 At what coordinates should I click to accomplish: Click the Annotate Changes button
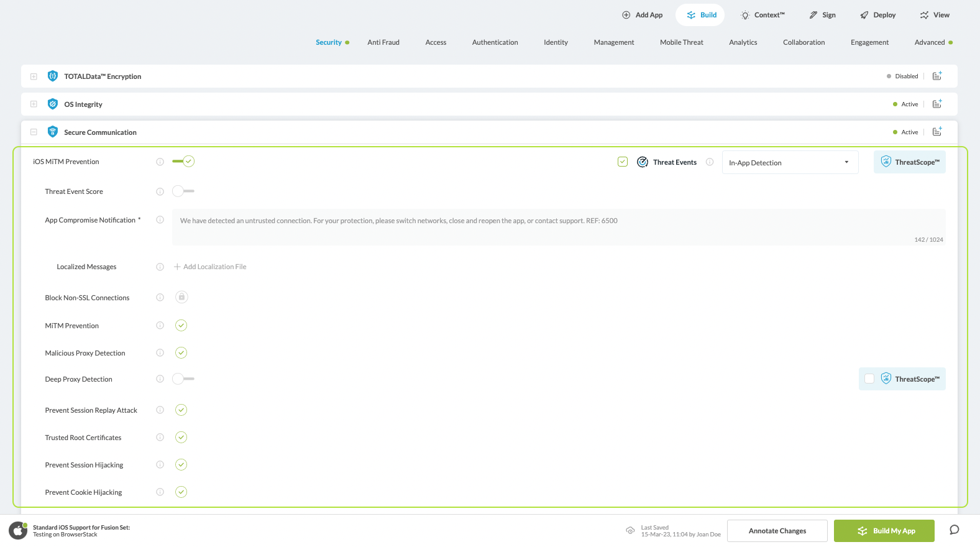[x=777, y=531]
